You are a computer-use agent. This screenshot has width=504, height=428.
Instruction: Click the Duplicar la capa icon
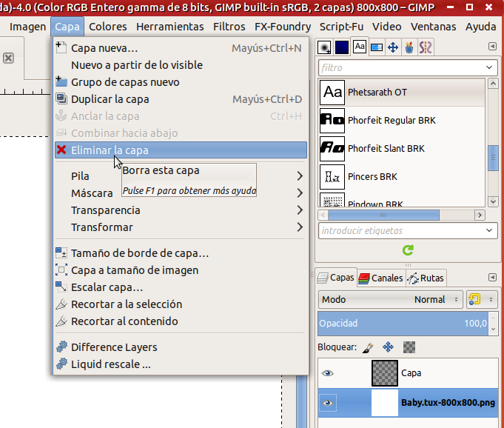tap(61, 98)
